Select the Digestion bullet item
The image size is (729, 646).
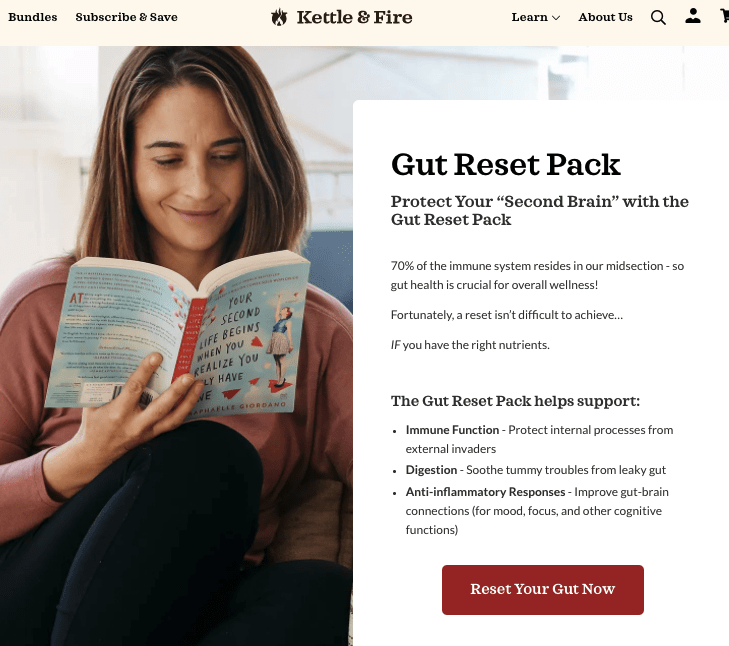click(x=536, y=470)
